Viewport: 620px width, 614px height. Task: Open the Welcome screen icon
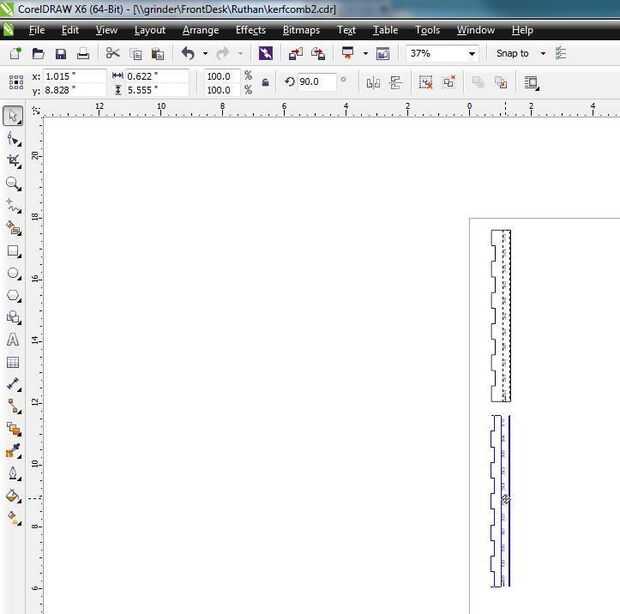pyautogui.click(x=383, y=53)
